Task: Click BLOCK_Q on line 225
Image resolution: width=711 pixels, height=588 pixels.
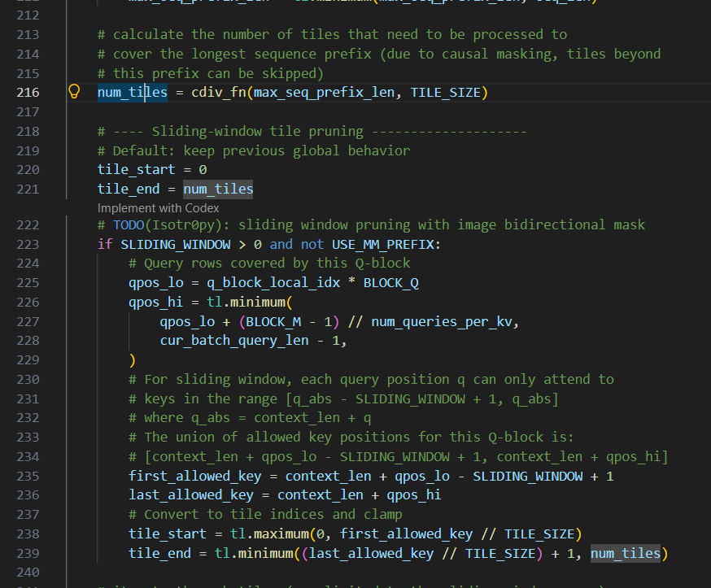Action: 390,283
